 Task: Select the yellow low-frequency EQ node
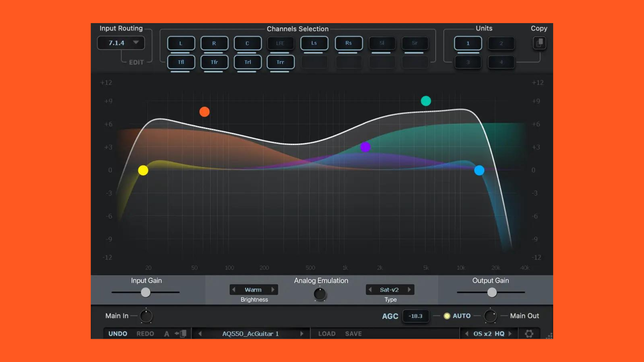pyautogui.click(x=144, y=170)
